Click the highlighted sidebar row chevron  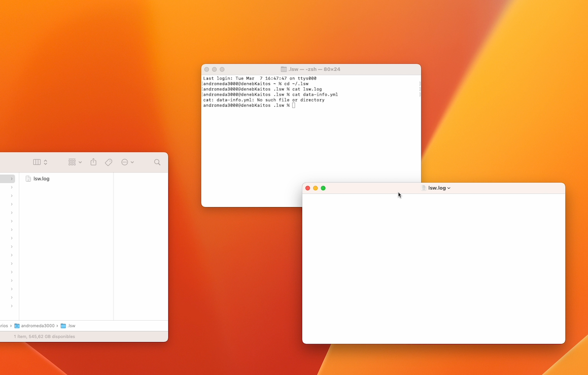(x=12, y=179)
